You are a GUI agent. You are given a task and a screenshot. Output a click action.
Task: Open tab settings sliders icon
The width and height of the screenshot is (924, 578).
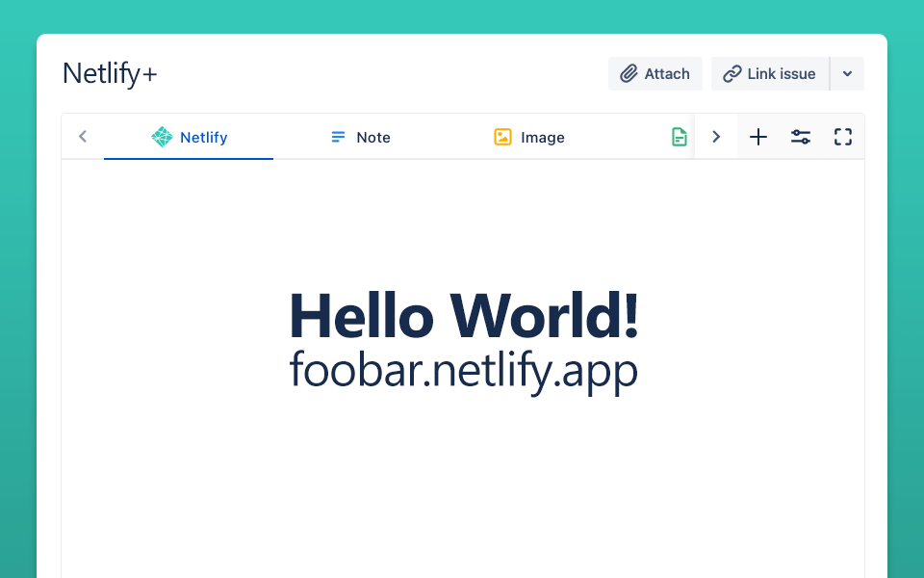(x=800, y=137)
